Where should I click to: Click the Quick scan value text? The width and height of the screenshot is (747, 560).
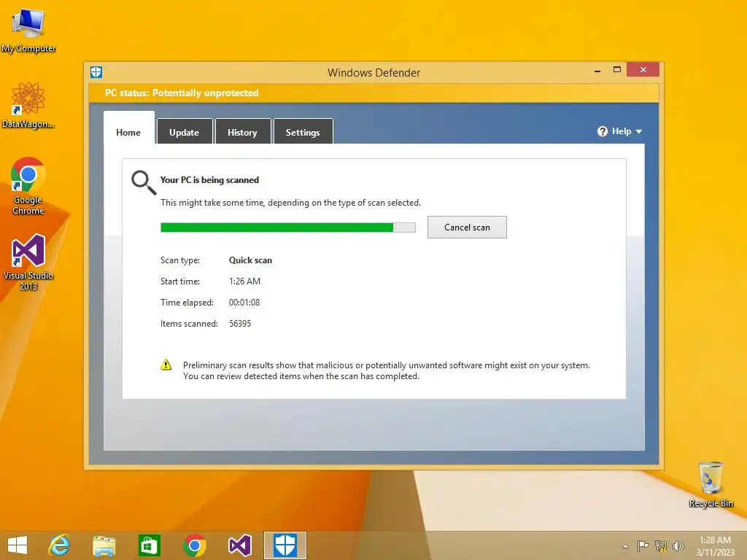251,260
